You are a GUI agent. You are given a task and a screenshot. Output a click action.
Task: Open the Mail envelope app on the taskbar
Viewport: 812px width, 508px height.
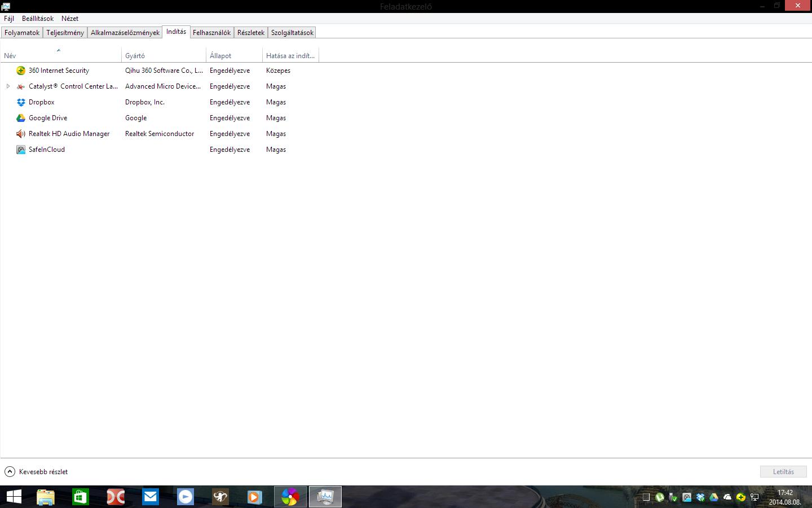click(x=151, y=497)
